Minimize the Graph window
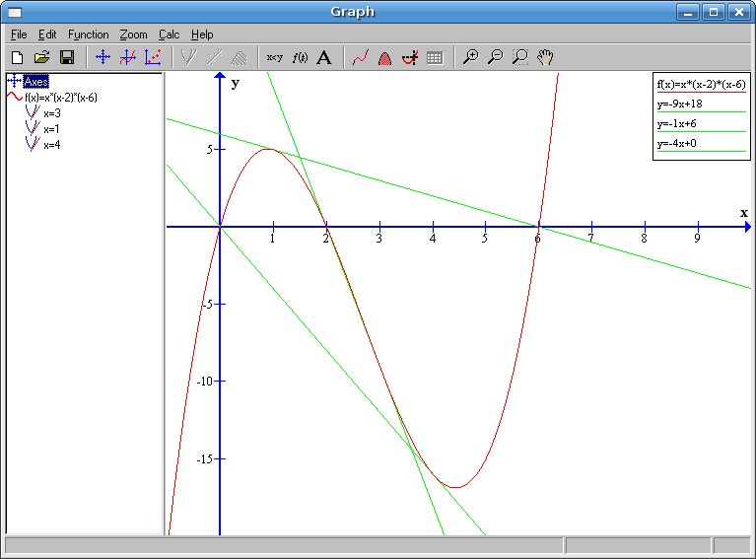This screenshot has height=559, width=756. (688, 12)
